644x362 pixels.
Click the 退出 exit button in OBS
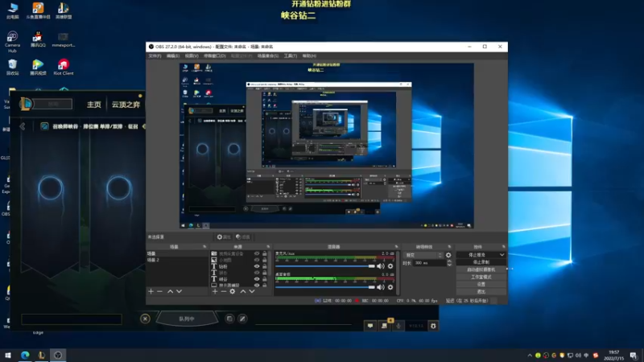click(x=481, y=291)
